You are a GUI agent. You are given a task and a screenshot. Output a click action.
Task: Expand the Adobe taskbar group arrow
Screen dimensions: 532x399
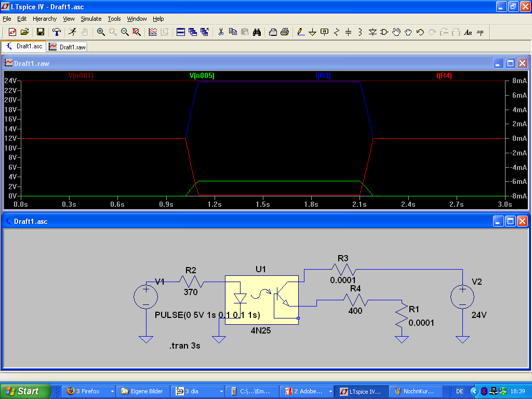pyautogui.click(x=330, y=392)
